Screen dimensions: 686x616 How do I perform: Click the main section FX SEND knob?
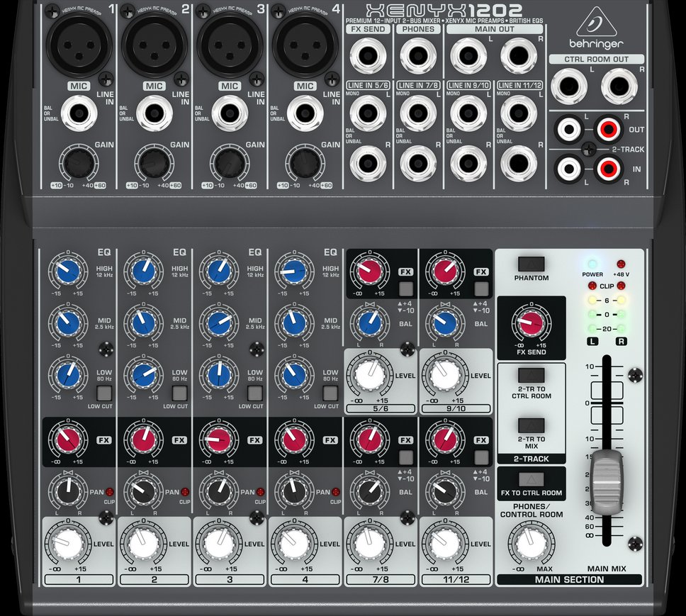pyautogui.click(x=531, y=323)
